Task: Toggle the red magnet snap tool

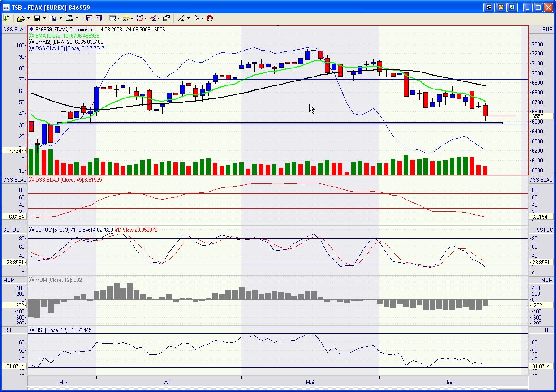Action: (x=210, y=18)
